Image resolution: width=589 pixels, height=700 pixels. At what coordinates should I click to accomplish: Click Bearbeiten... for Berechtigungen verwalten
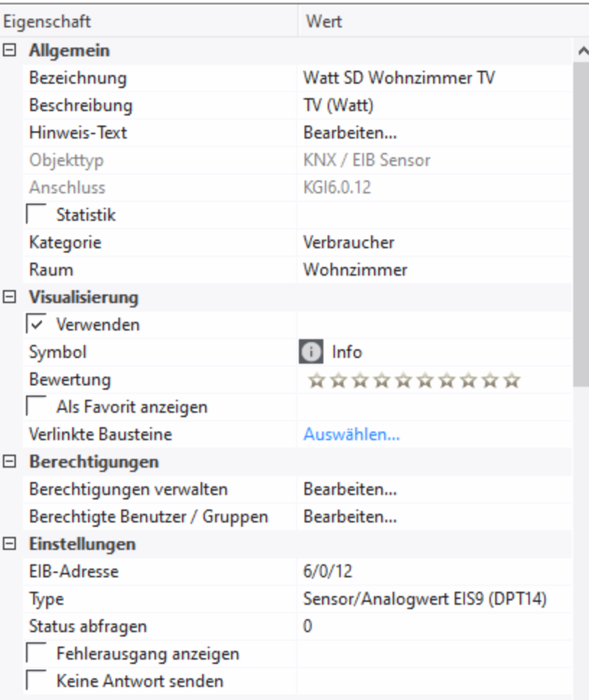click(x=350, y=489)
